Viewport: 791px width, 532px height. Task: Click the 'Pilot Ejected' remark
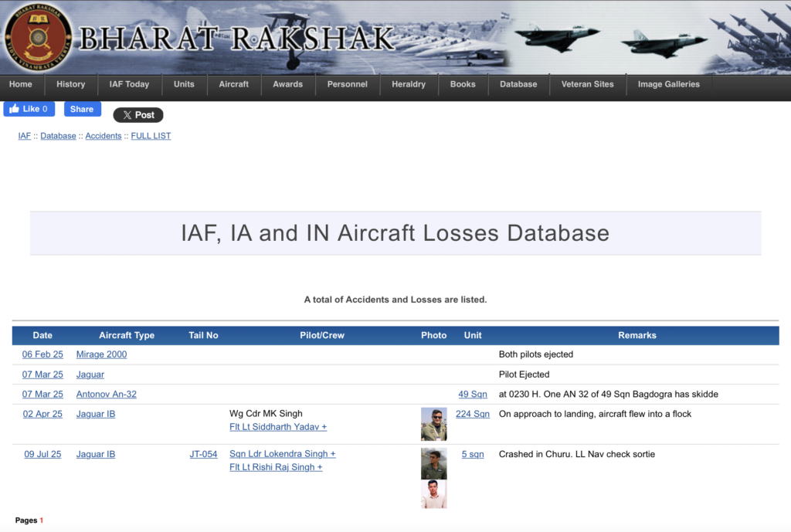pos(525,374)
